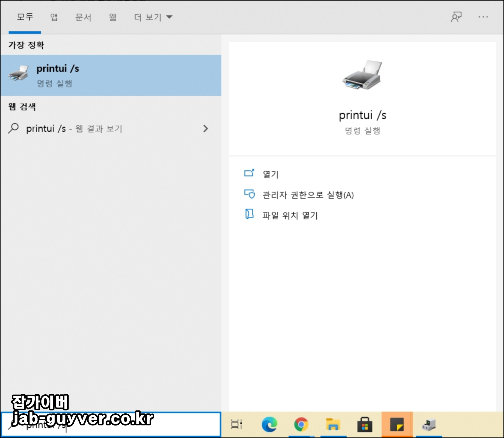Switch to the 문서 tab

tap(83, 17)
